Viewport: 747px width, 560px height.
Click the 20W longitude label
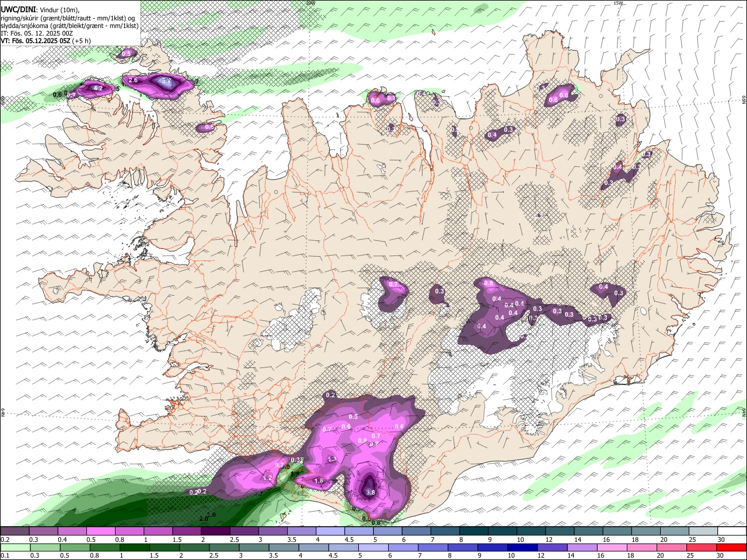point(310,3)
